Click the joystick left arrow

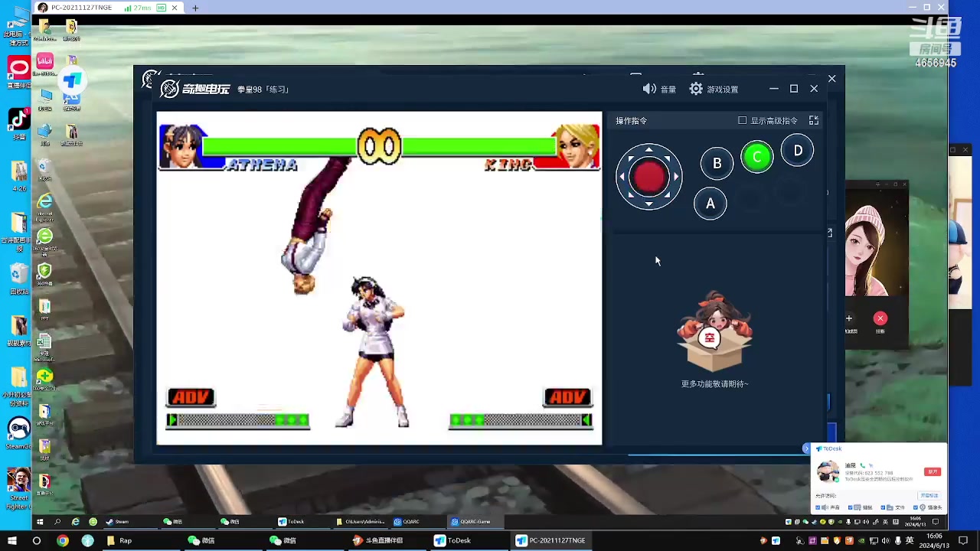(622, 177)
